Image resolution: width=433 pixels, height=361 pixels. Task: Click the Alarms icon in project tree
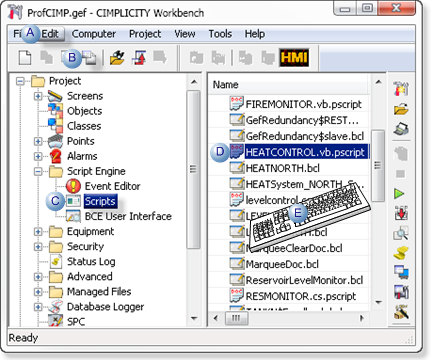pyautogui.click(x=56, y=156)
